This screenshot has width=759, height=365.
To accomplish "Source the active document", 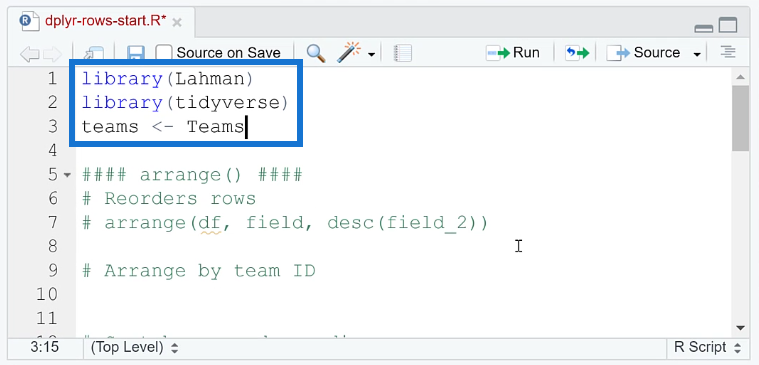I will pyautogui.click(x=643, y=53).
